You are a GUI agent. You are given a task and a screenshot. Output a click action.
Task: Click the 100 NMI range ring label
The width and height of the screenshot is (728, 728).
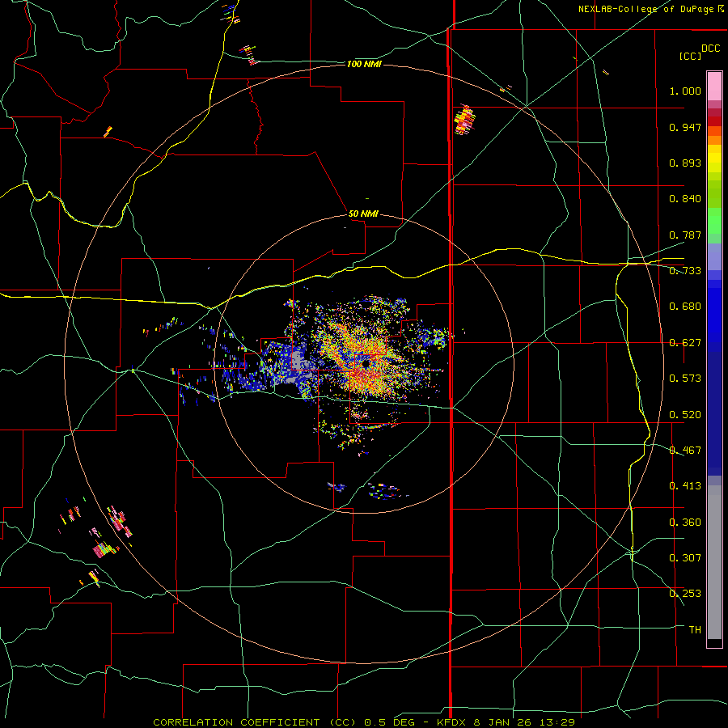(364, 64)
